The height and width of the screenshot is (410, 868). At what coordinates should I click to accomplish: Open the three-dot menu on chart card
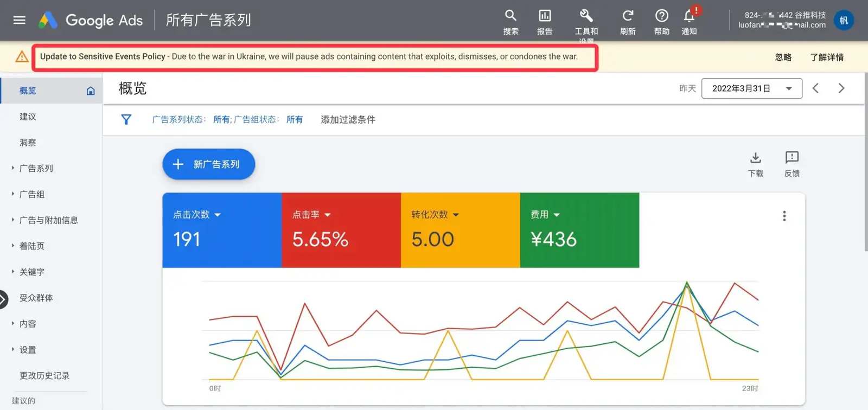pyautogui.click(x=784, y=216)
